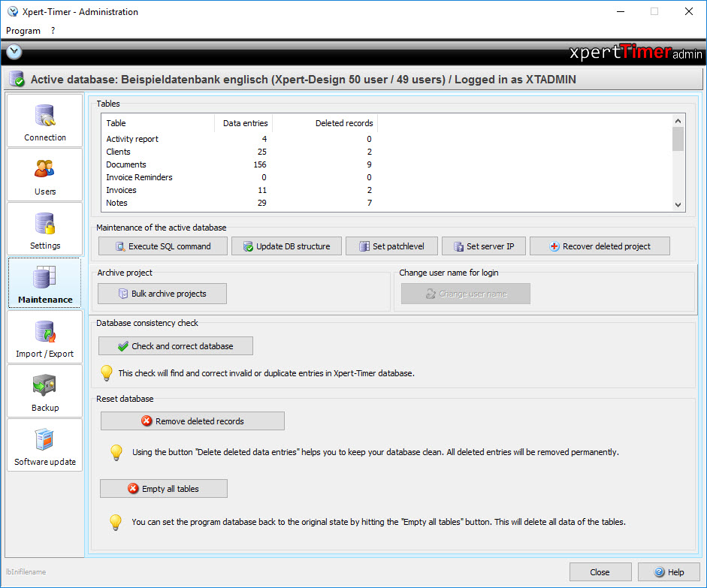Image resolution: width=707 pixels, height=588 pixels.
Task: Go to the Settings section
Action: pos(45,228)
